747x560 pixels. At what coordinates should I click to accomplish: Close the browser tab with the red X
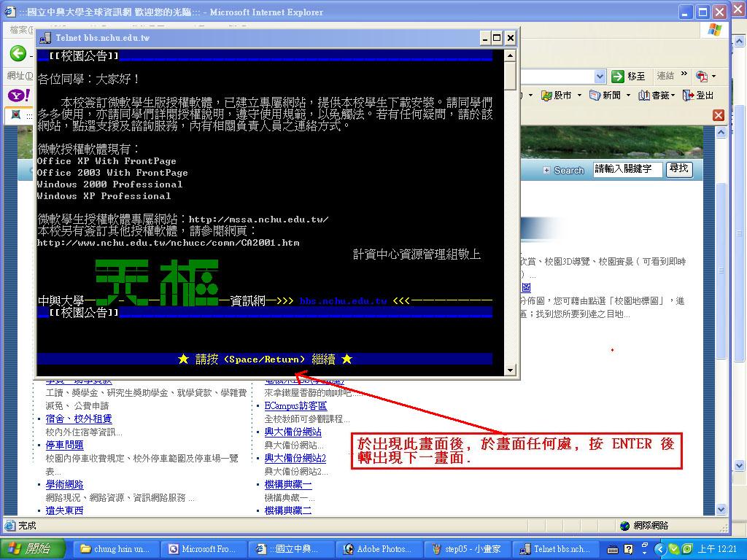(x=719, y=115)
